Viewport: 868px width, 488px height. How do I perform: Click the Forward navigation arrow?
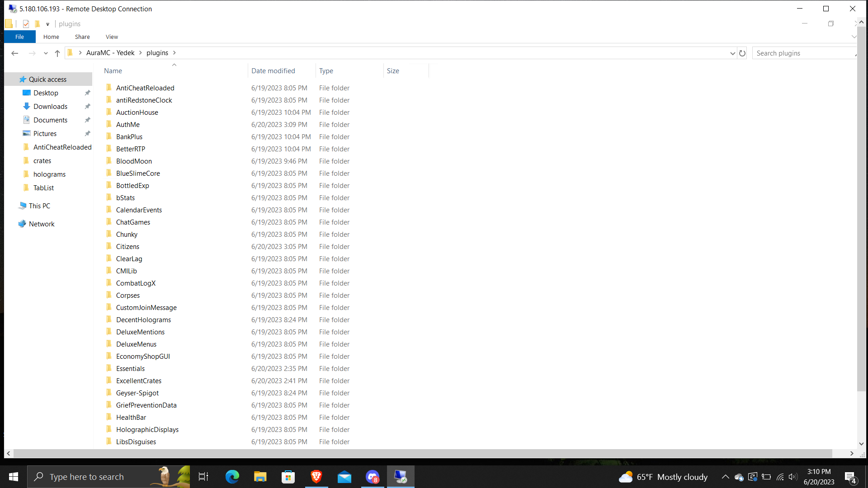(x=32, y=53)
